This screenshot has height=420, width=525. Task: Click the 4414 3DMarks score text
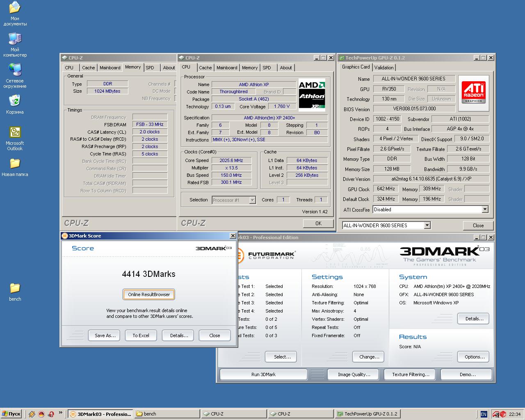[149, 274]
